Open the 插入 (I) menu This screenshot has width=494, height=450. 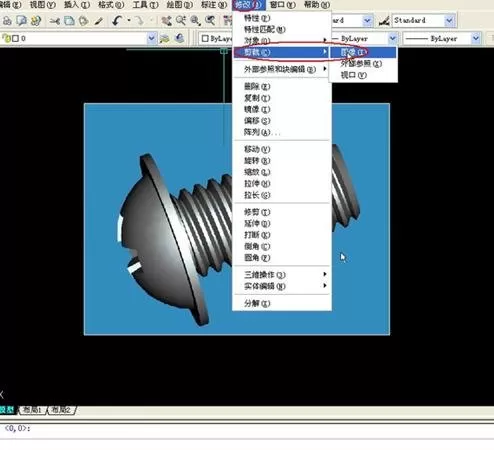click(x=77, y=5)
